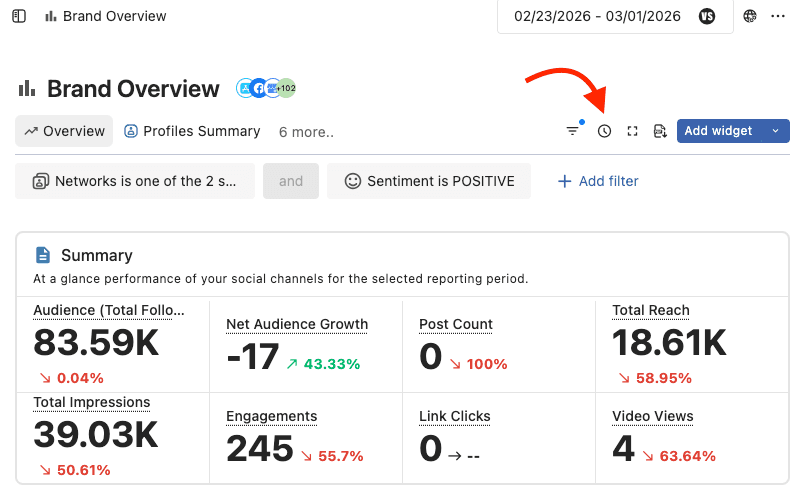Click the Add widget button
Viewport: 802px width, 495px height.
pos(718,131)
